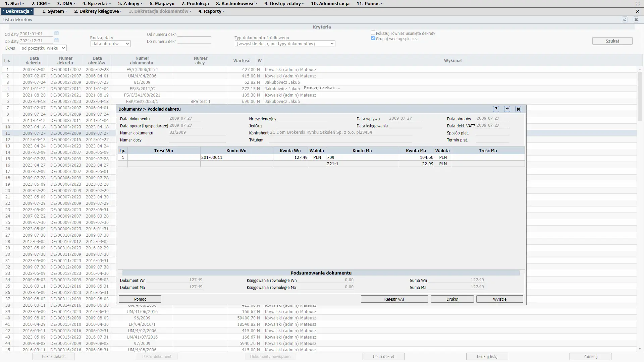Click the Rejestr VAT button
The width and height of the screenshot is (644, 362).
click(x=394, y=299)
